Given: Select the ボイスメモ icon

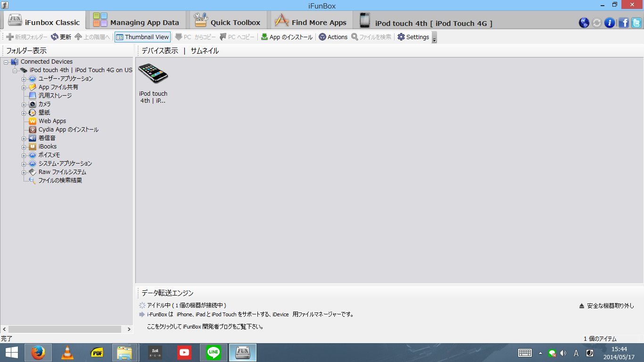Looking at the screenshot, I should pos(33,155).
